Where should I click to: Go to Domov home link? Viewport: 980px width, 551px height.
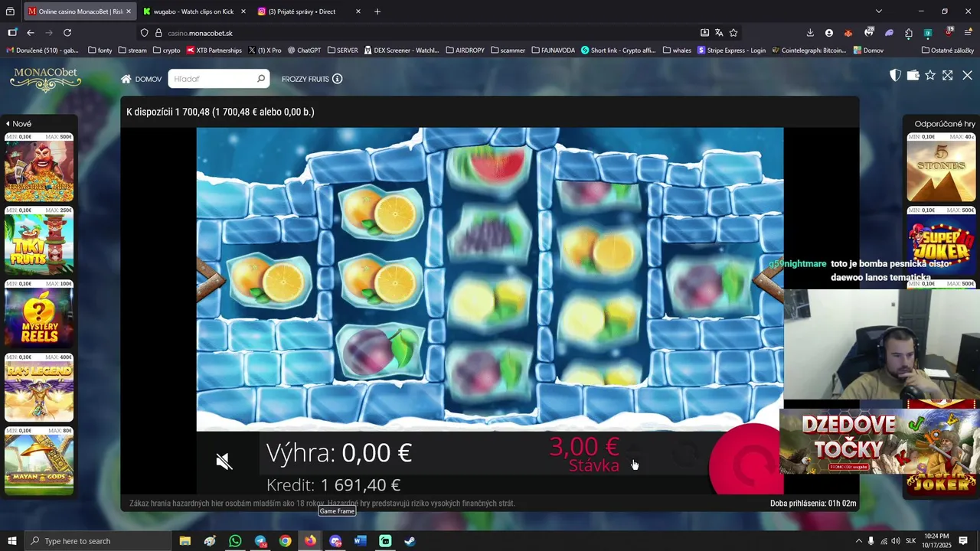[x=142, y=79]
